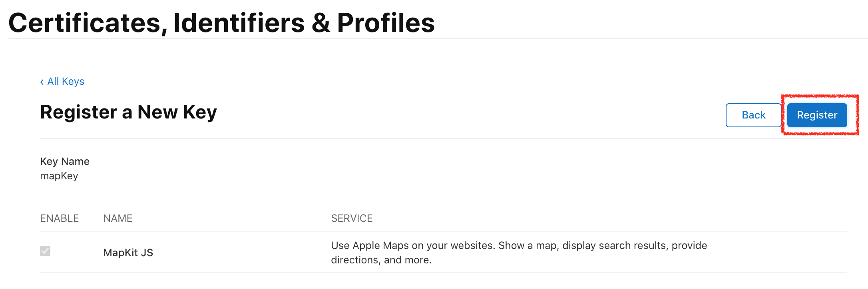Click the word Profiles in page title
The width and height of the screenshot is (868, 289).
[x=386, y=23]
